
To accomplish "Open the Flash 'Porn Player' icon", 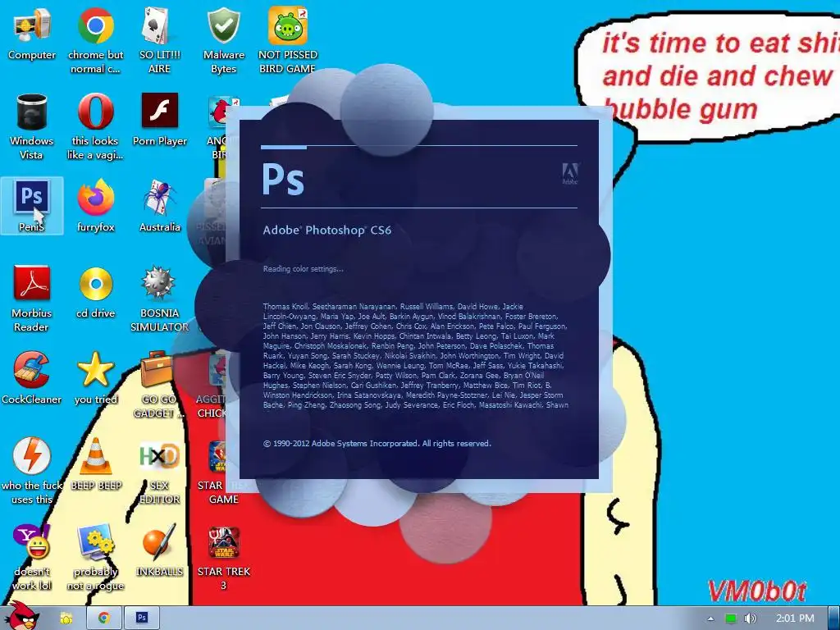I will 160,120.
